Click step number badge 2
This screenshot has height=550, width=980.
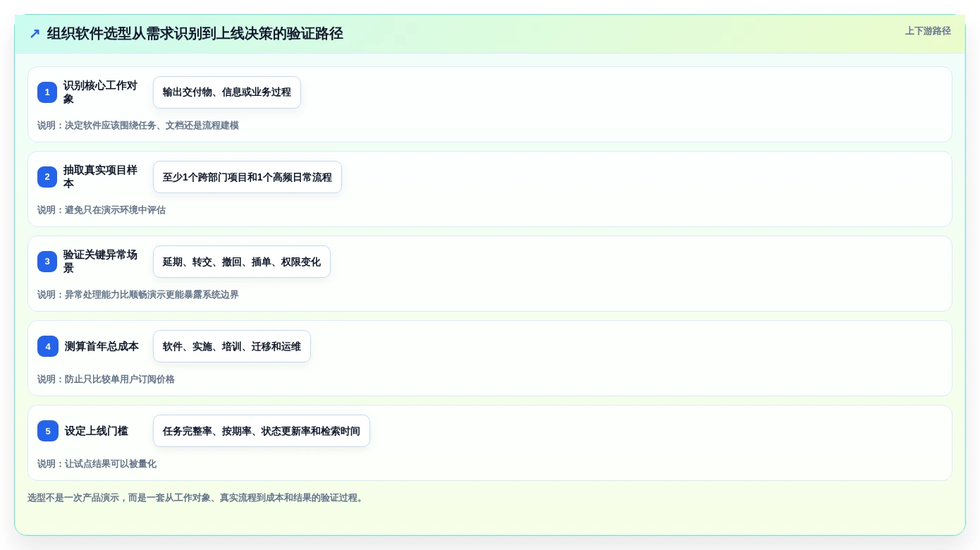point(47,177)
